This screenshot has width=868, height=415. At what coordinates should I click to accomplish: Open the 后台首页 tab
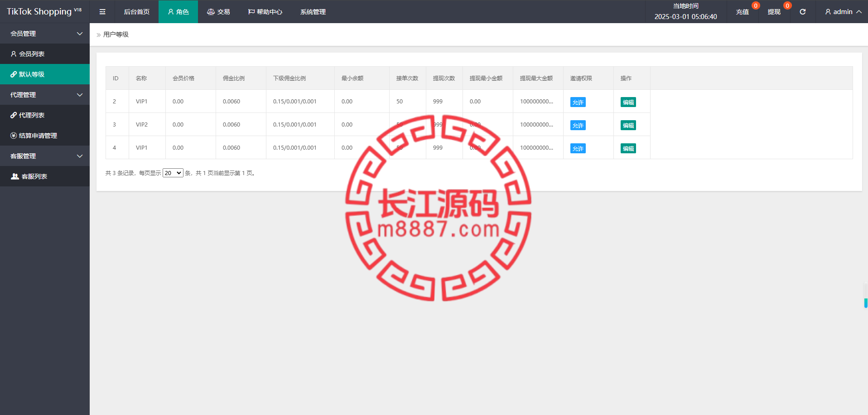(x=137, y=12)
